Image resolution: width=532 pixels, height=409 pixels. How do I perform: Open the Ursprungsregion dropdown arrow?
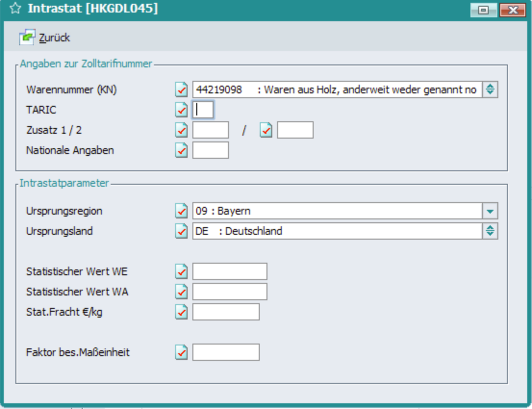[x=490, y=211]
